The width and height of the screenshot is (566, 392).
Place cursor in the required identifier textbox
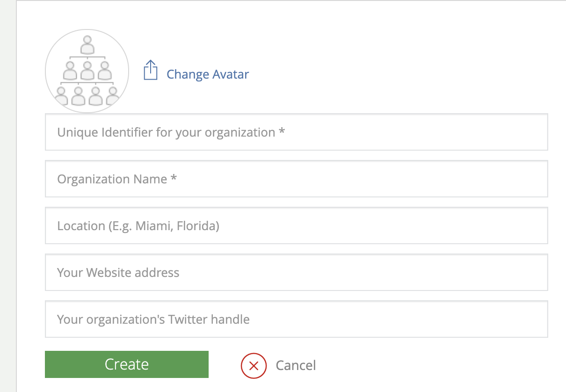(x=297, y=132)
